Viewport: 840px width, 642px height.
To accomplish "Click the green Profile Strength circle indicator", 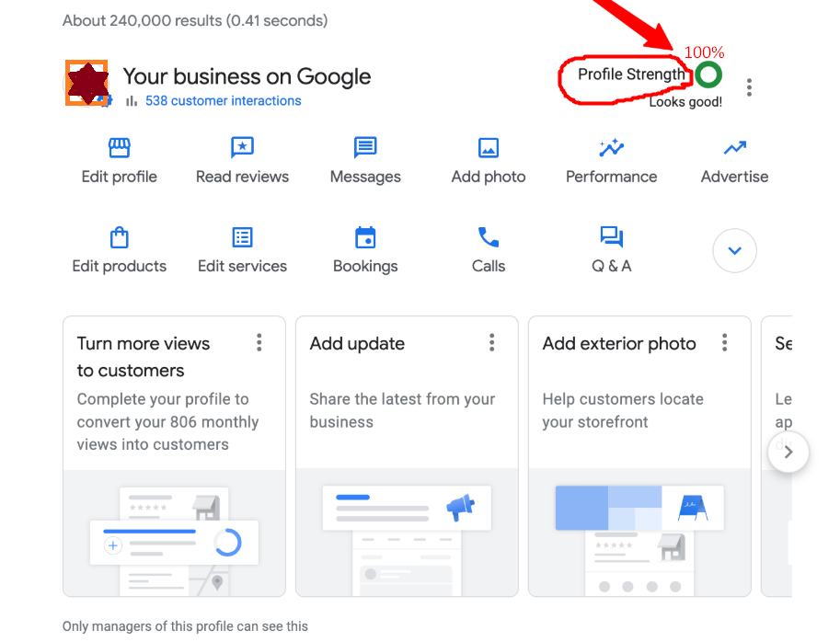I will (x=708, y=75).
